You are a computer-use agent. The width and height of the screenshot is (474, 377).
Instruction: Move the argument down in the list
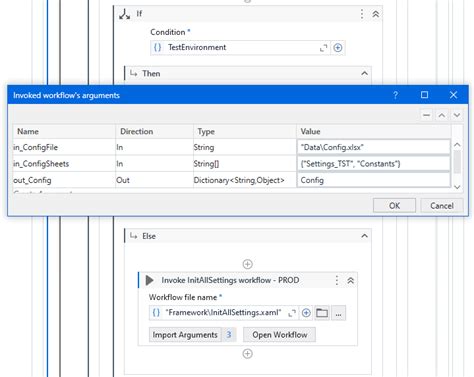[x=457, y=115]
